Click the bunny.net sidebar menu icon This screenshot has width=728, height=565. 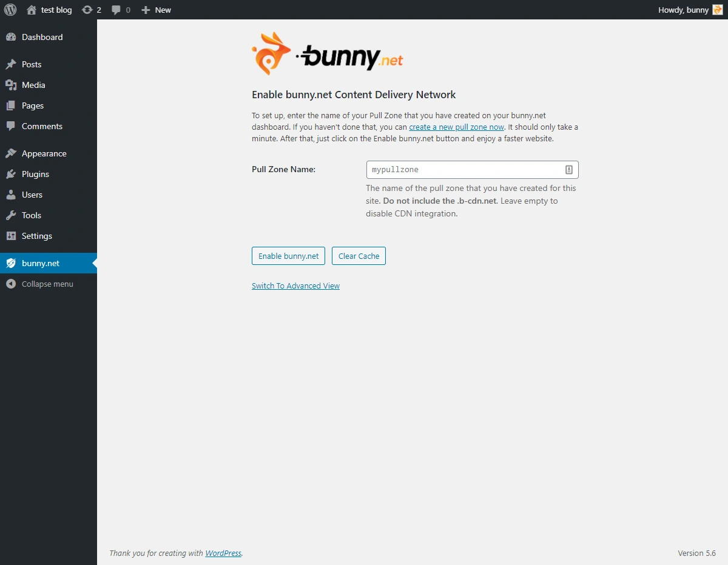click(11, 263)
